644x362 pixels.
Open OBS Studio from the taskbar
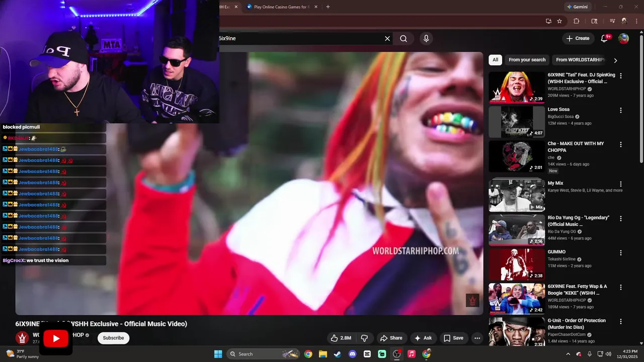(x=397, y=354)
